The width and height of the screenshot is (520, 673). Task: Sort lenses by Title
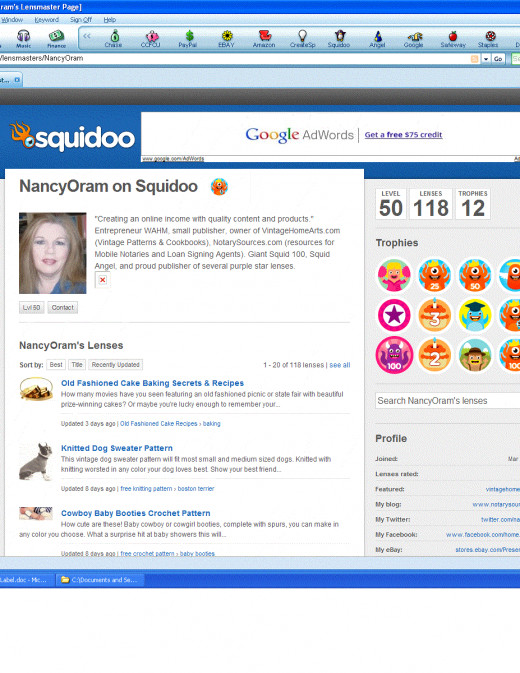pos(77,365)
